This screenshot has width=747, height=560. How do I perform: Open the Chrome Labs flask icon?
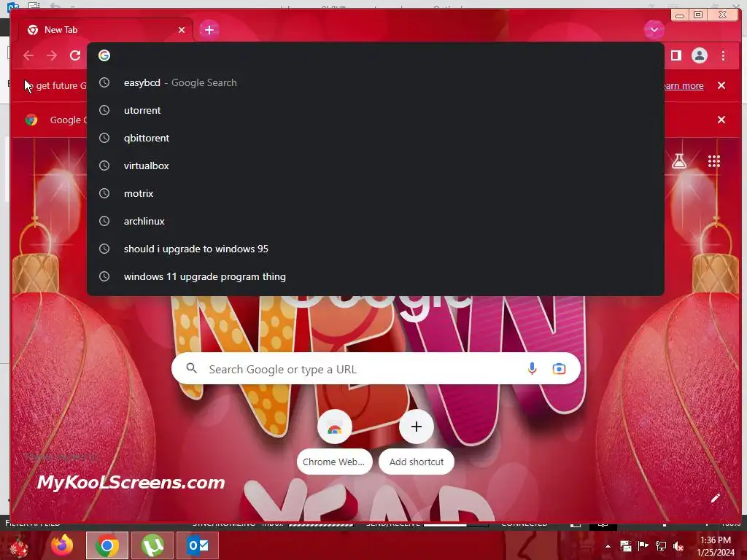click(x=679, y=161)
